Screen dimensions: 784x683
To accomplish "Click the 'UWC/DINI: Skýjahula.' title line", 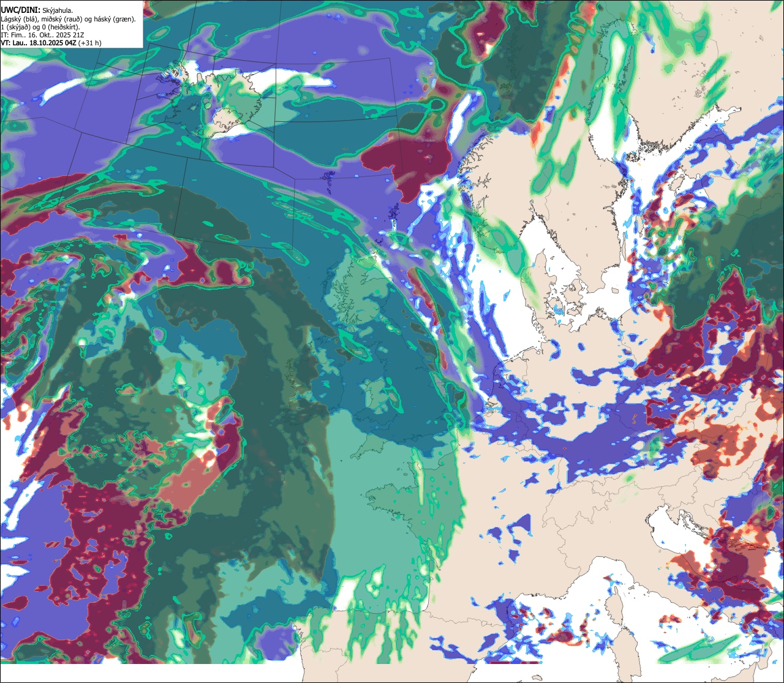I will coord(37,10).
